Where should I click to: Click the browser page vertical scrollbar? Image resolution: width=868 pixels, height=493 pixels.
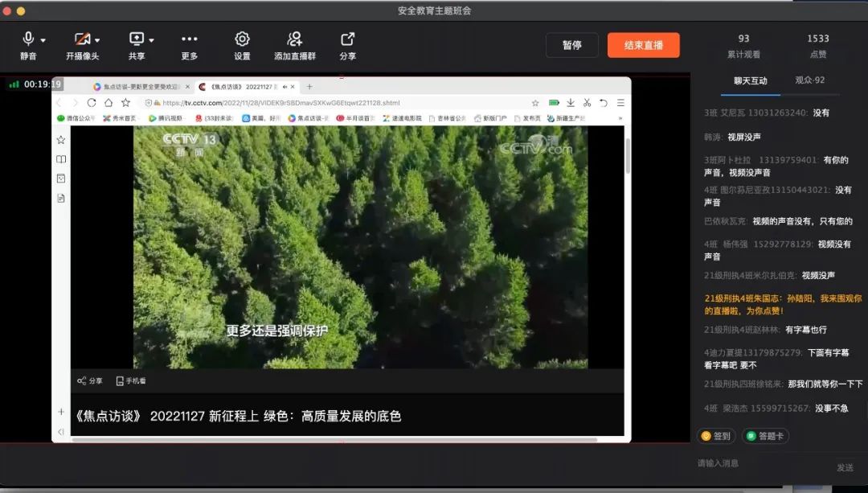click(x=628, y=156)
